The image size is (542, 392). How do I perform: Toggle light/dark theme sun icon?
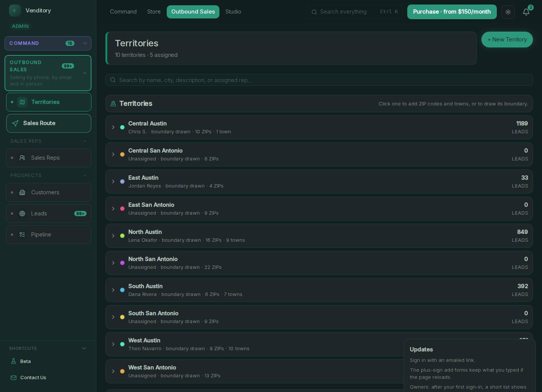tap(508, 12)
